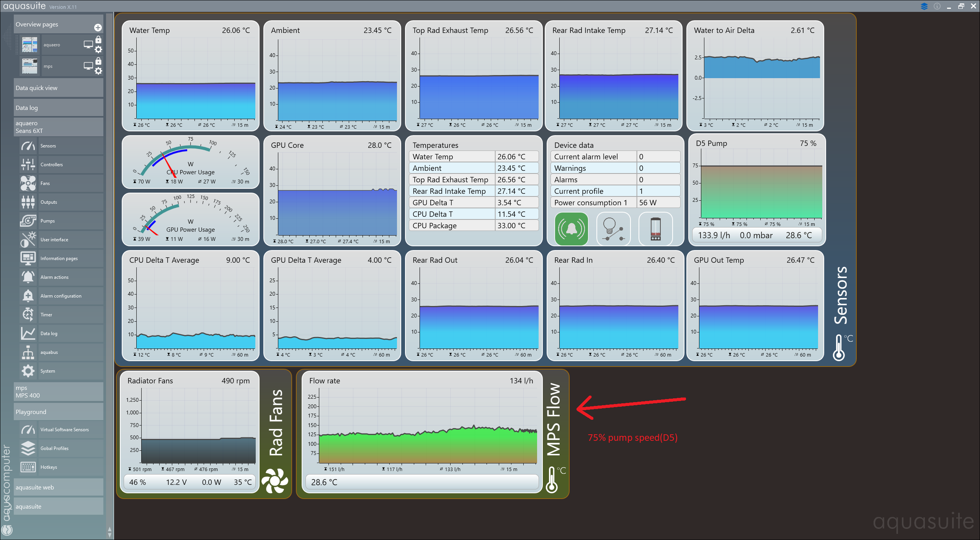Viewport: 980px width, 540px height.
Task: Open Alarm configuration bell icon
Action: [x=28, y=296]
